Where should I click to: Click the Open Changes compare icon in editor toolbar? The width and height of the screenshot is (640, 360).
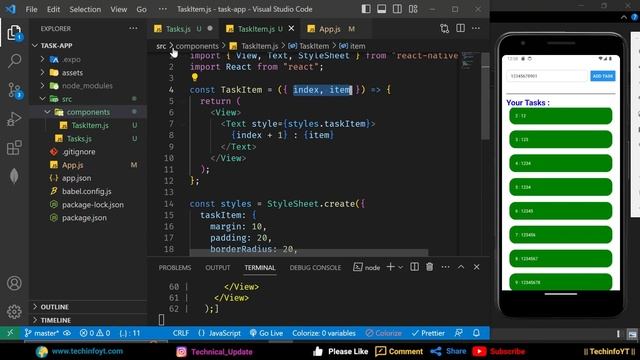click(x=444, y=29)
